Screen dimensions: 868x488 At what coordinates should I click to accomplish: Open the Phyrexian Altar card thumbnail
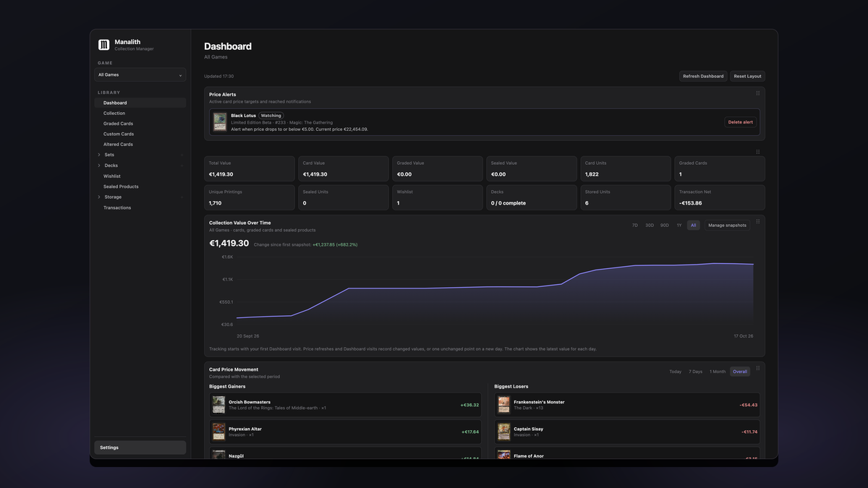click(x=218, y=432)
